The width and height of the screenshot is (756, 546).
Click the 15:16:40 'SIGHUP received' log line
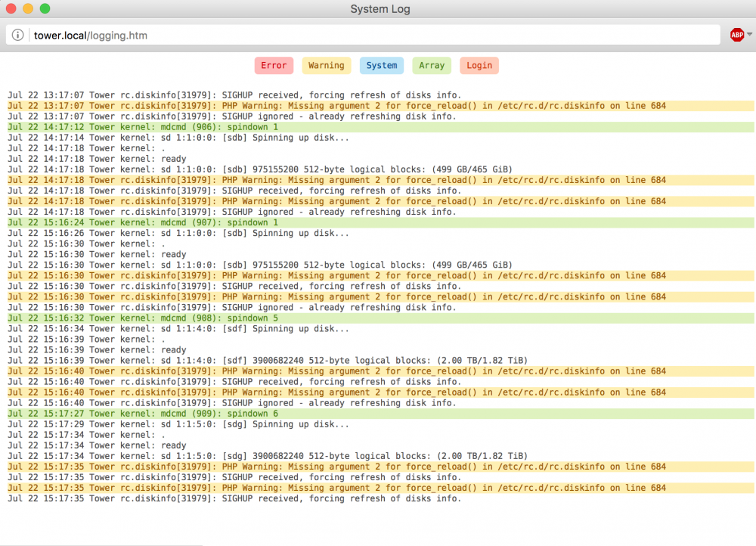click(x=234, y=382)
